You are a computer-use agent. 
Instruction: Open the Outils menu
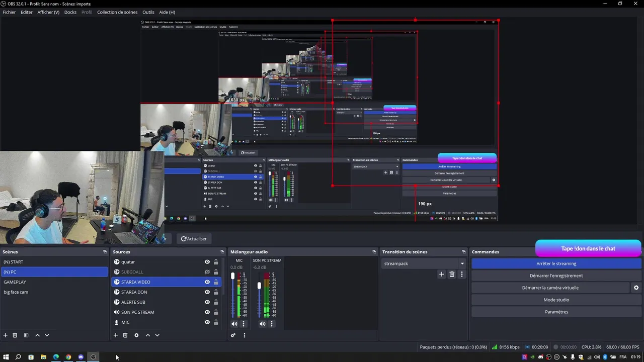click(x=148, y=12)
